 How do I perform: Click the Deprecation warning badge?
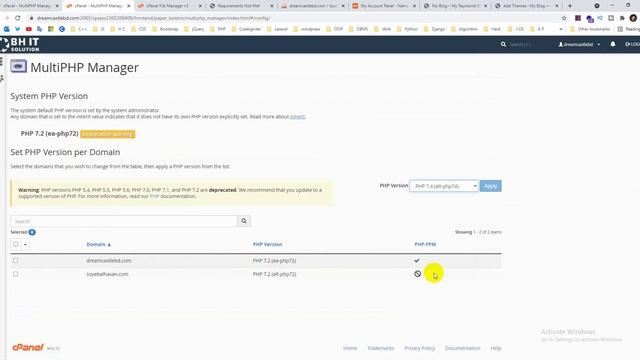tap(107, 134)
